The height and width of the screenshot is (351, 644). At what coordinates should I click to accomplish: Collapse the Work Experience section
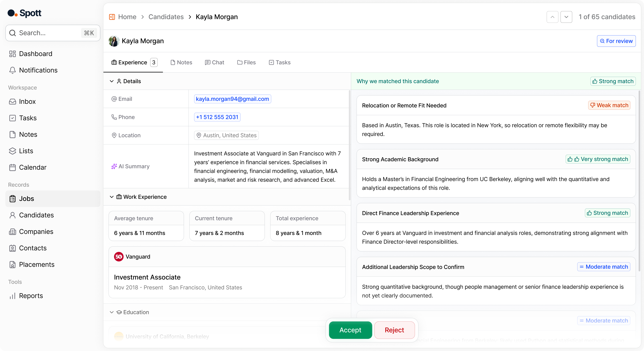pos(112,197)
